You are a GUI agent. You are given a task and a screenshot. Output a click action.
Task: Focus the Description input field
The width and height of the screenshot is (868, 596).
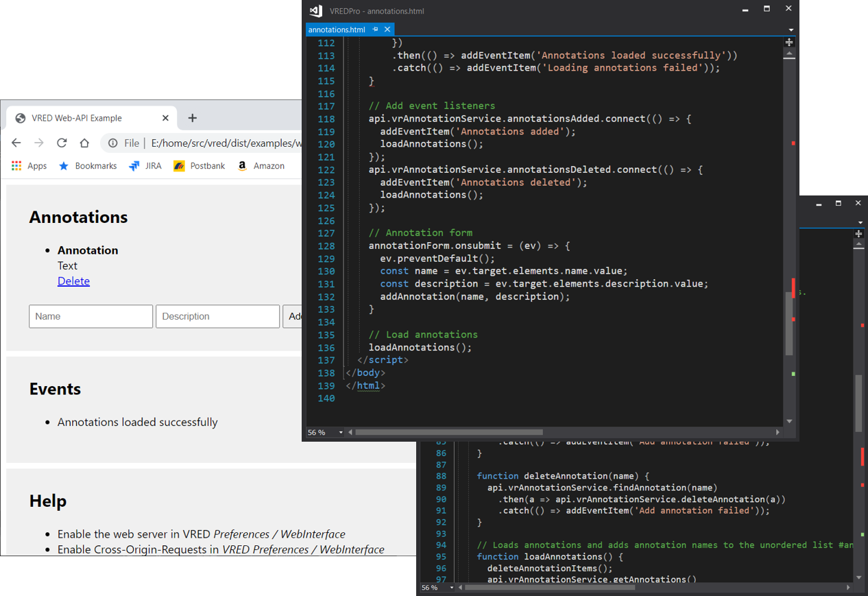pos(217,316)
